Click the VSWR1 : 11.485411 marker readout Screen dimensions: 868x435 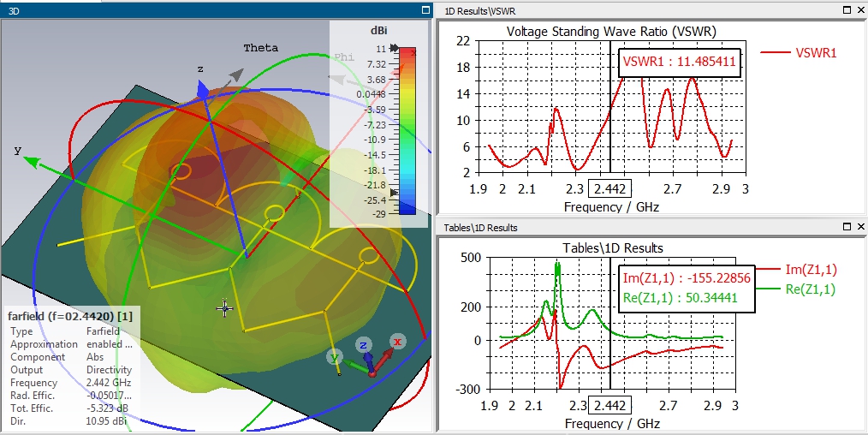pos(679,62)
